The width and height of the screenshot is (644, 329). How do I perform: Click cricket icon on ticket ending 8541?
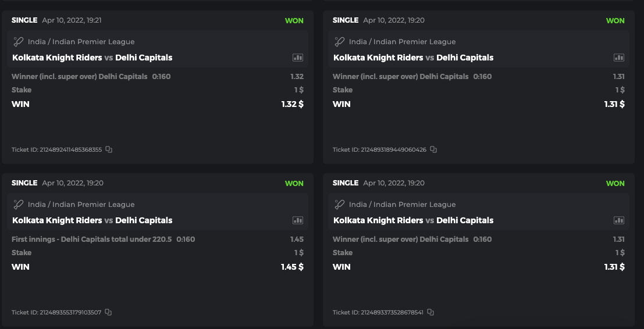click(x=340, y=205)
